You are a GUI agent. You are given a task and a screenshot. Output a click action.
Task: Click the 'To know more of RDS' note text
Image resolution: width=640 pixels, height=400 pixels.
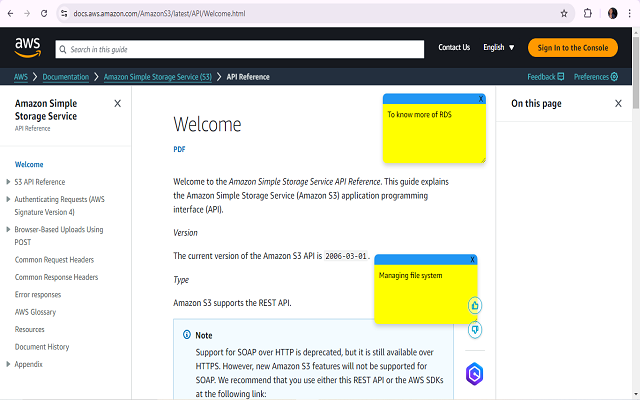coord(419,115)
